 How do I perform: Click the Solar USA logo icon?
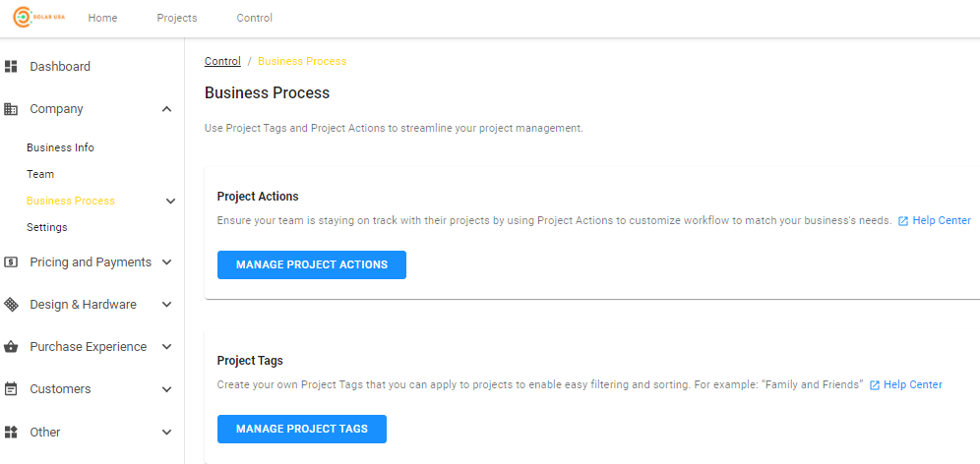23,18
